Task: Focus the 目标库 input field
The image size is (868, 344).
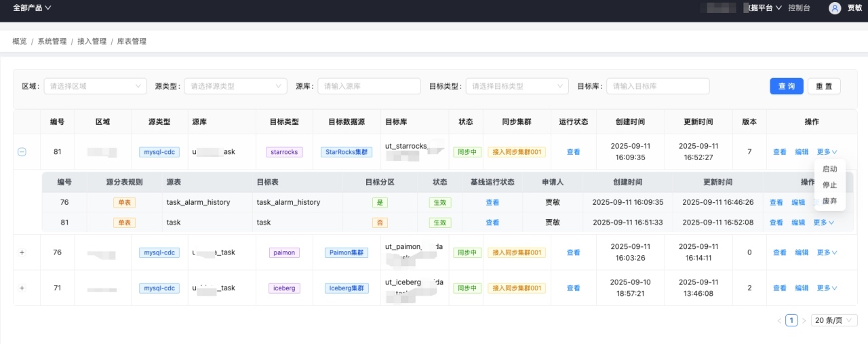Action: click(657, 86)
